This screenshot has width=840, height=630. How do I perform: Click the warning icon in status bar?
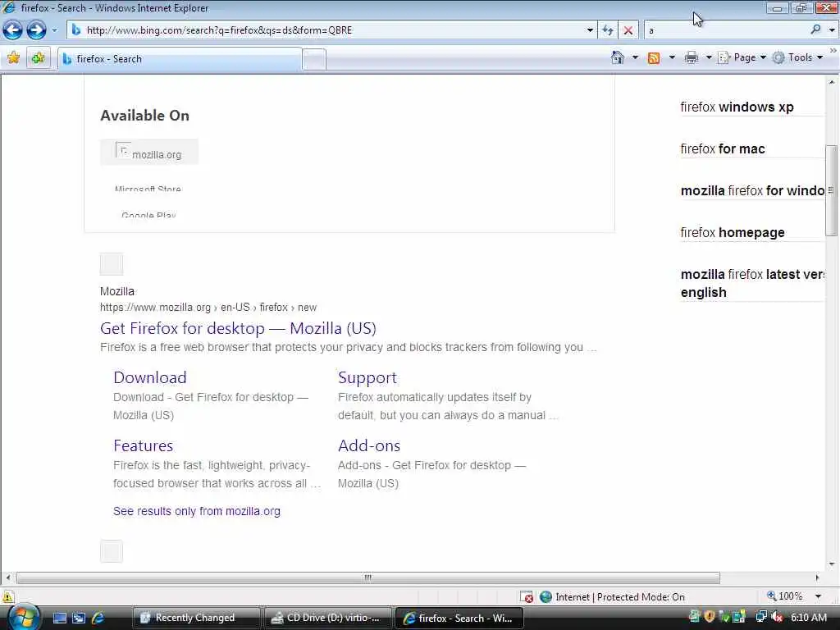click(7, 597)
